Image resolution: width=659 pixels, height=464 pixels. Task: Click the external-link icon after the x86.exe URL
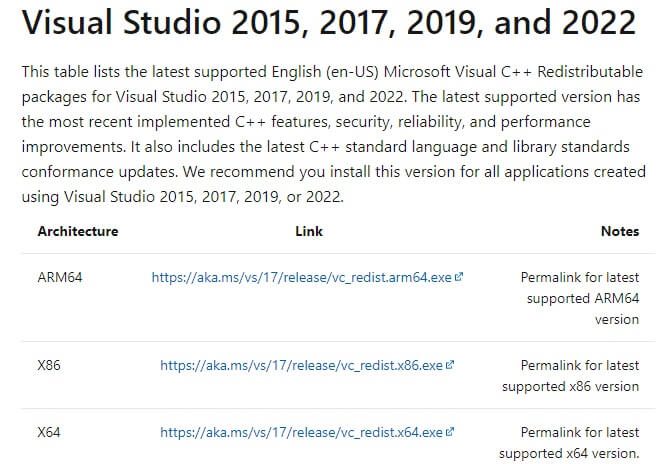[x=450, y=364]
